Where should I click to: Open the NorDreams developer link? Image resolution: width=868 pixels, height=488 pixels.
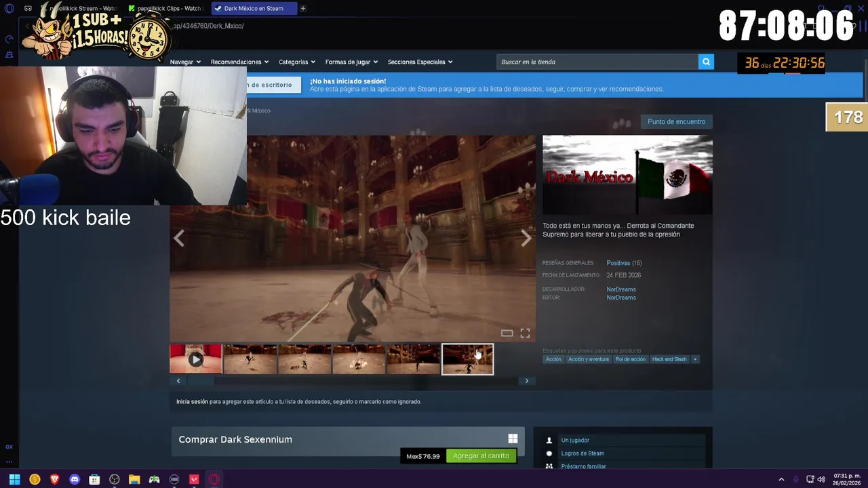coord(621,289)
